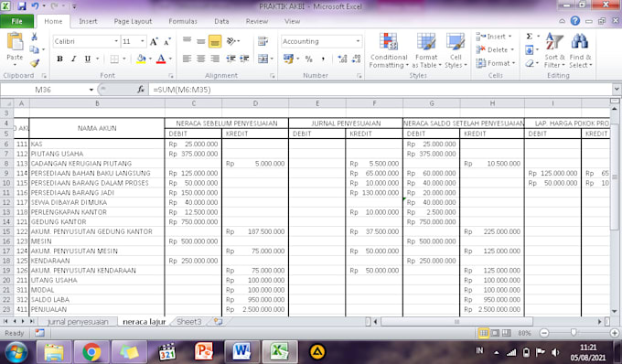This screenshot has width=622, height=364.
Task: Click Zoom In plus button
Action: [x=615, y=333]
